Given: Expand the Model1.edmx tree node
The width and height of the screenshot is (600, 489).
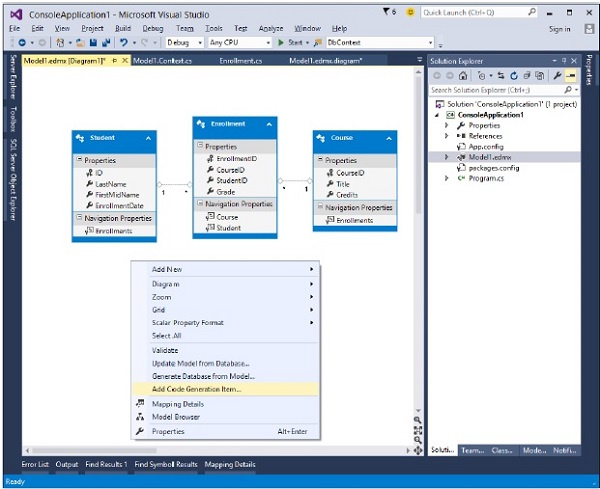Looking at the screenshot, I should coord(446,157).
